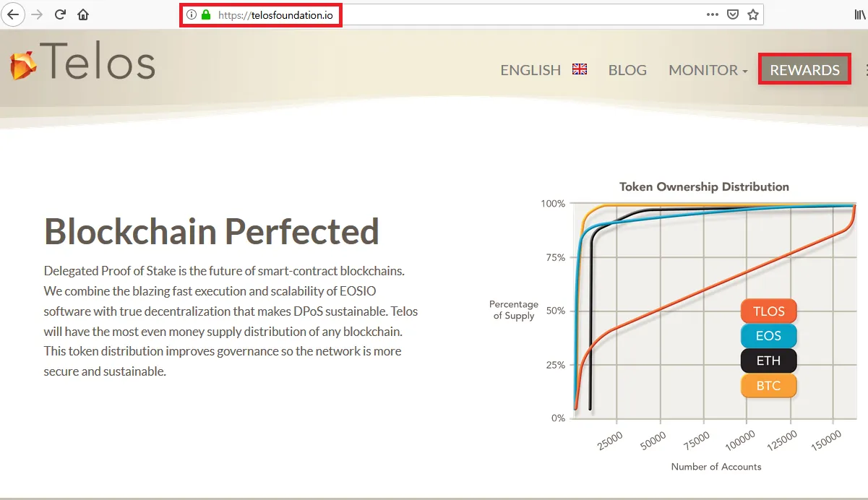The image size is (868, 500).
Task: Open page actions three-dot menu
Action: 713,14
